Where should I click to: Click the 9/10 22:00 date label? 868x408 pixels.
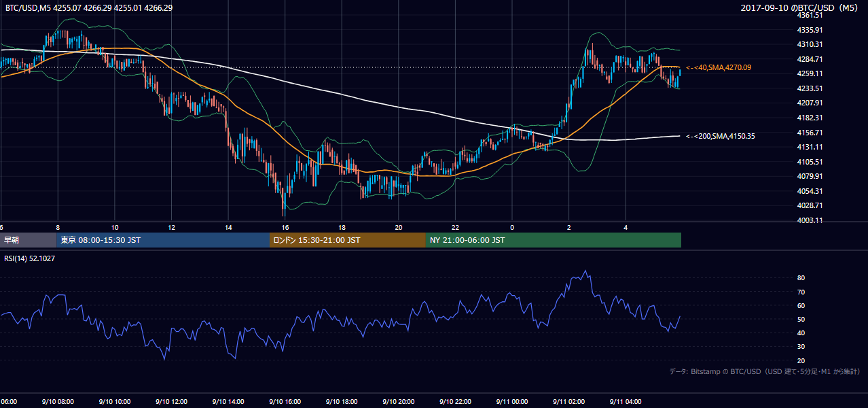[454, 402]
